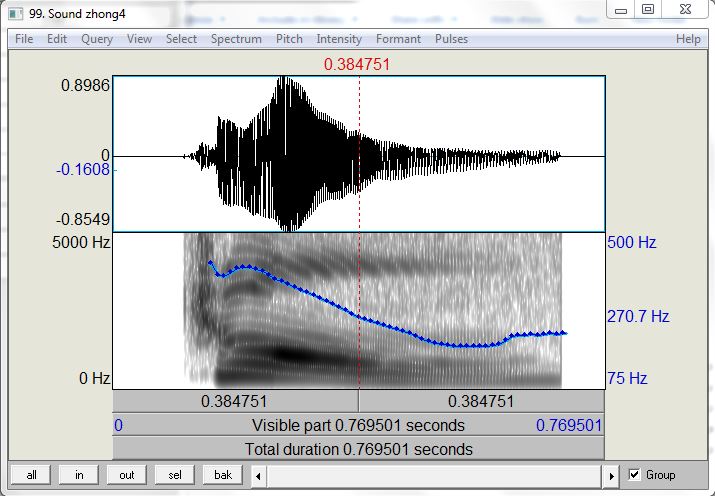Open the File menu

24,39
